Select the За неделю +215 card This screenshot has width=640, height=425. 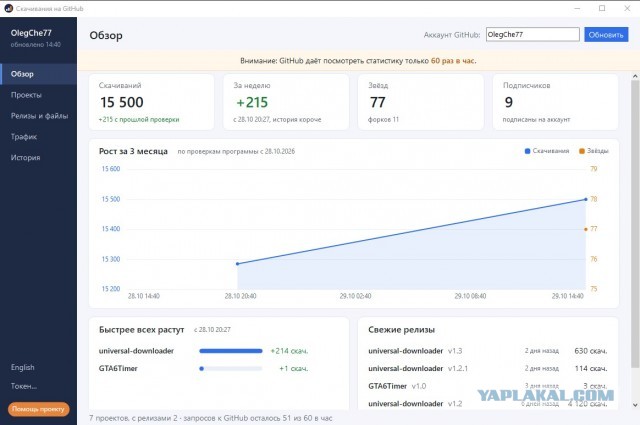pos(286,102)
